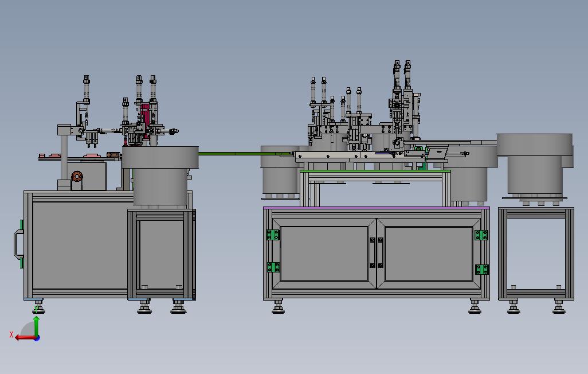Select the copper-colored roller on the left machine
The height and width of the screenshot is (374, 588).
[77, 177]
